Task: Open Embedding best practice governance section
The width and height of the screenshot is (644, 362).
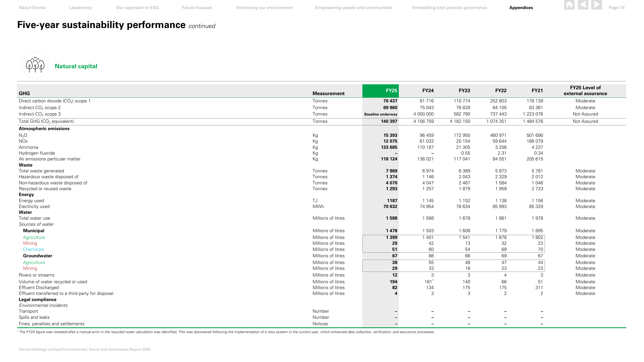Action: click(450, 8)
